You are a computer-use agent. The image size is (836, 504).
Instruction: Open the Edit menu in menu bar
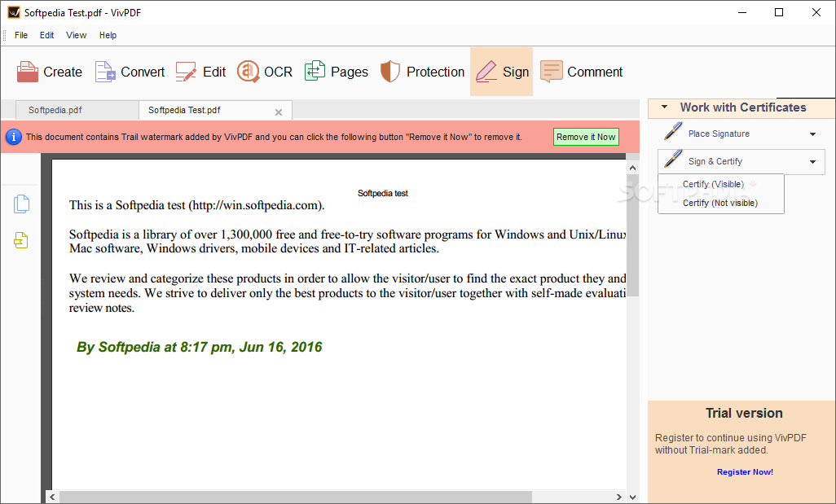click(x=47, y=35)
